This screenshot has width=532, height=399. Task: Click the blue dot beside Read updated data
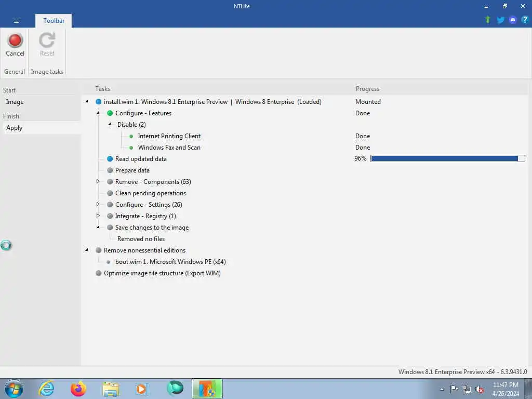coord(110,159)
